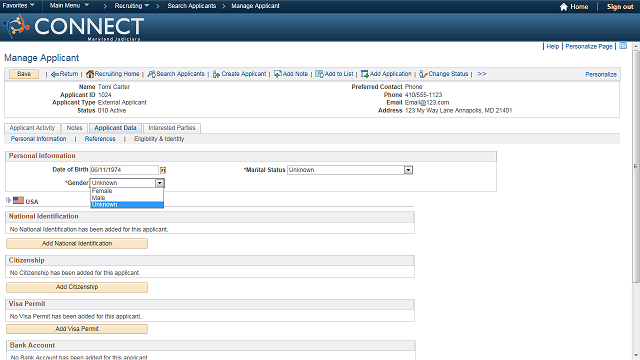Click the Home icon in header
Image resolution: width=640 pixels, height=360 pixels.
click(x=564, y=7)
